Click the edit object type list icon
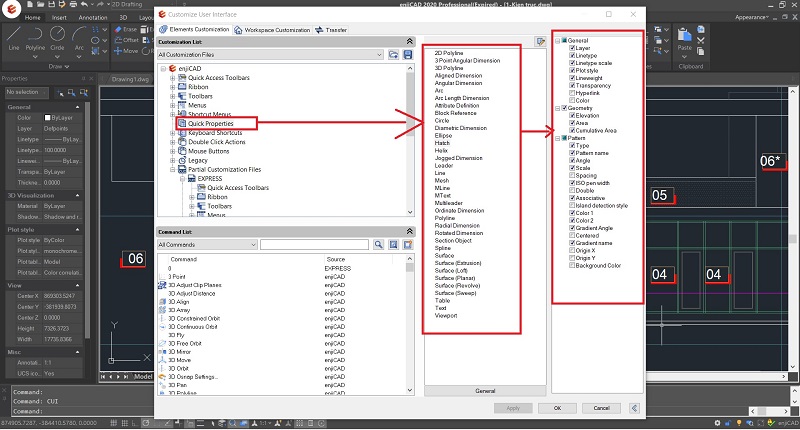This screenshot has width=800, height=430. click(x=540, y=42)
